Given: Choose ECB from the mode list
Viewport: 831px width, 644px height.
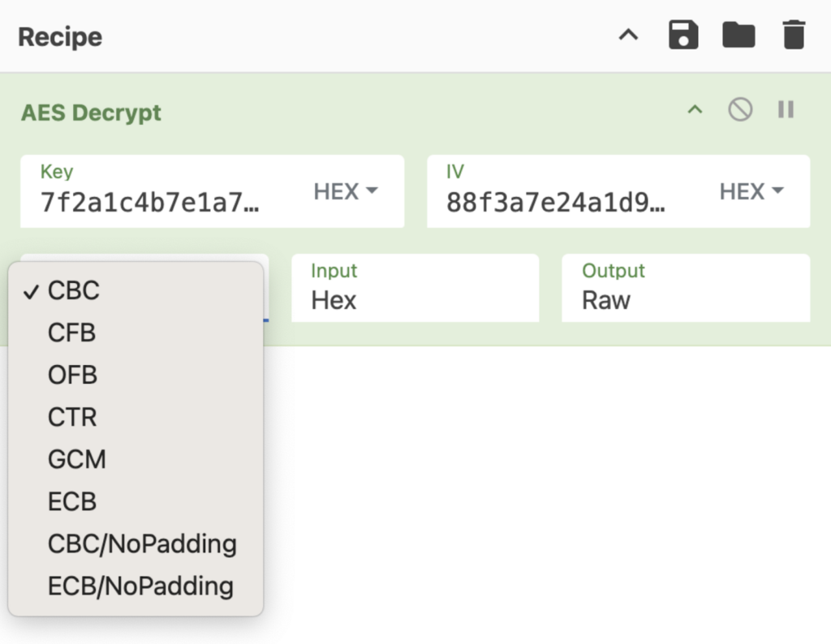Looking at the screenshot, I should point(72,501).
